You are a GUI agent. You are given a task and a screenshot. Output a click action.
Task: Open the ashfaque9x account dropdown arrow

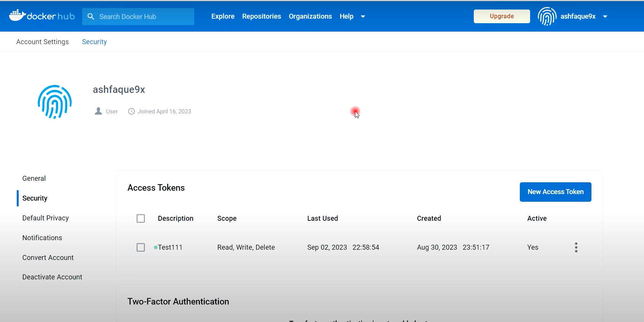coord(605,16)
